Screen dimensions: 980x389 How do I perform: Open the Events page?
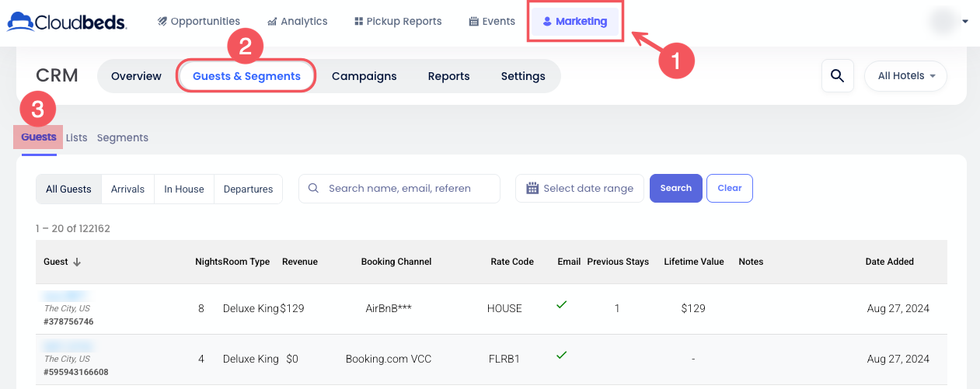pos(492,22)
